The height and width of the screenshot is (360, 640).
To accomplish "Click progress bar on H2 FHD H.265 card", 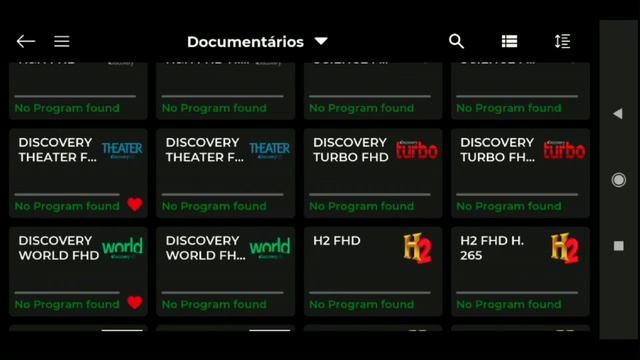I will point(517,293).
